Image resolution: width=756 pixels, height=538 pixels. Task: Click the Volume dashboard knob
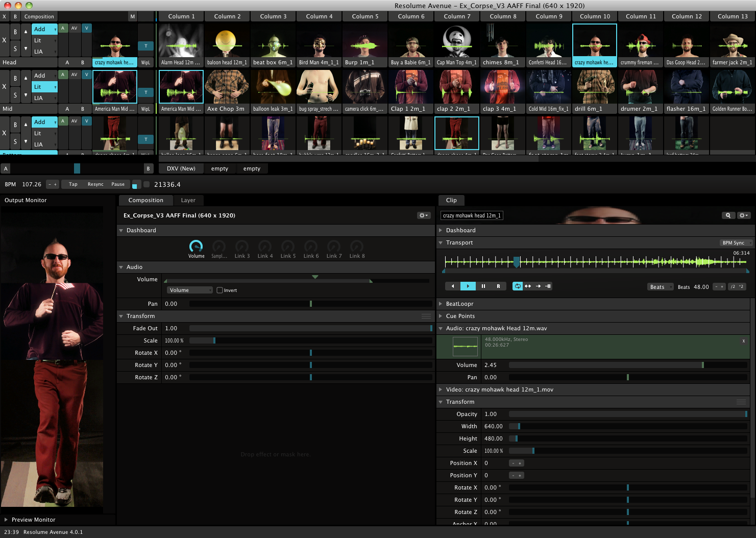pyautogui.click(x=196, y=247)
